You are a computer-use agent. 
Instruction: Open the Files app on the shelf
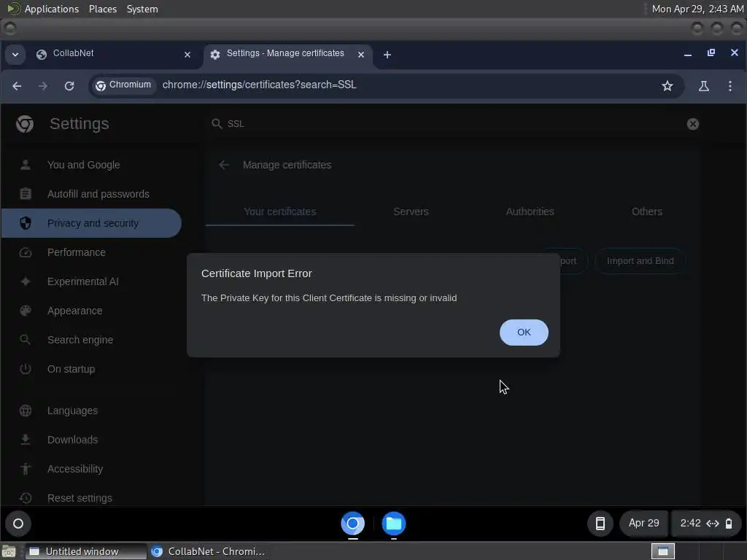coord(393,524)
